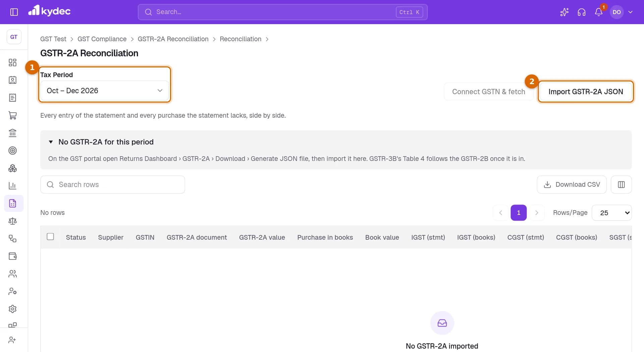The height and width of the screenshot is (352, 644).
Task: Click the Ctrl K shortcut badge
Action: 409,12
